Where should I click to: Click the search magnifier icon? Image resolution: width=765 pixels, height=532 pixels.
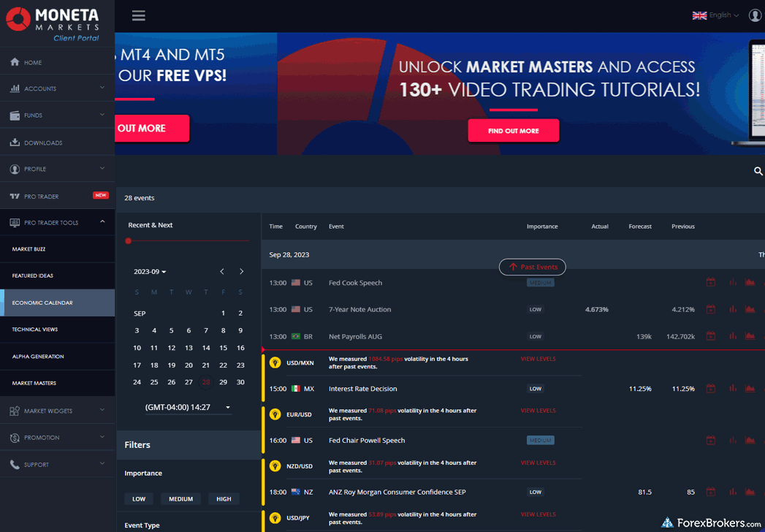click(758, 171)
